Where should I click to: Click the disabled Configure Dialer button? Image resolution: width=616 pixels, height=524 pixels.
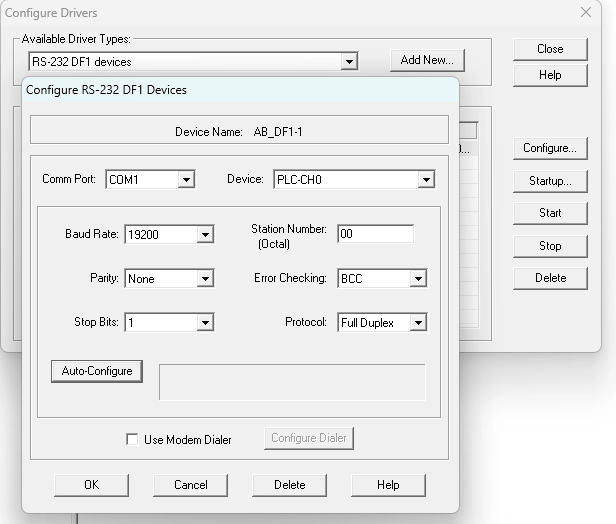[309, 438]
